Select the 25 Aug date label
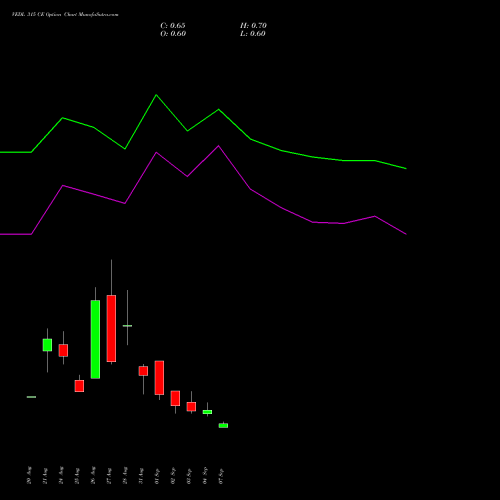 tap(77, 475)
